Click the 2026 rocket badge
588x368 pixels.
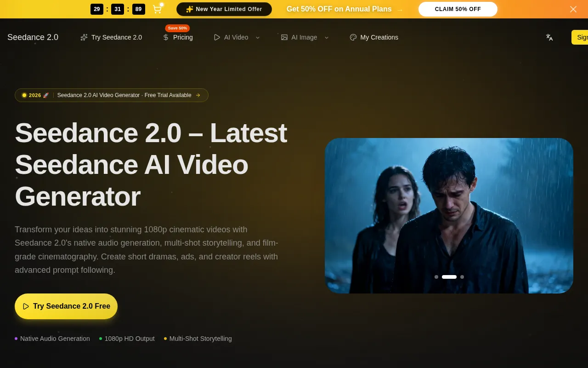35,95
